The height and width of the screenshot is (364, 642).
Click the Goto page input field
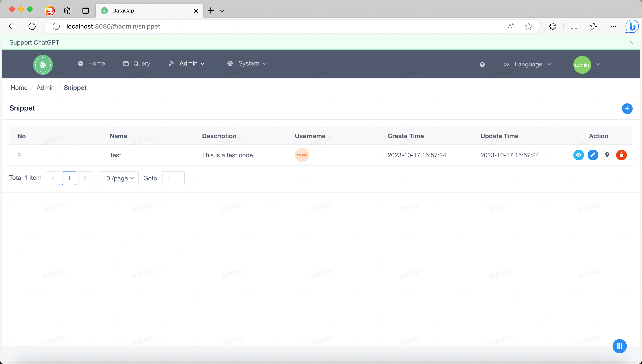pos(174,178)
